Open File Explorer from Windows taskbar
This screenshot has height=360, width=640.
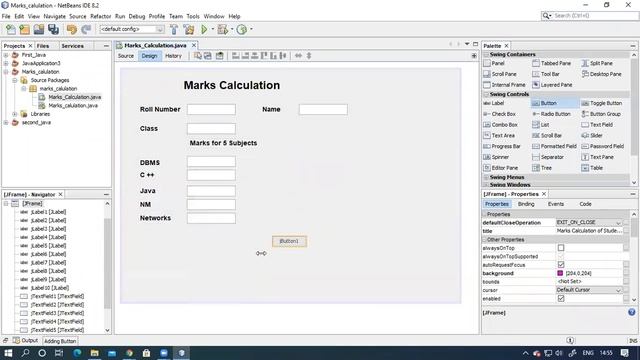[x=95, y=353]
